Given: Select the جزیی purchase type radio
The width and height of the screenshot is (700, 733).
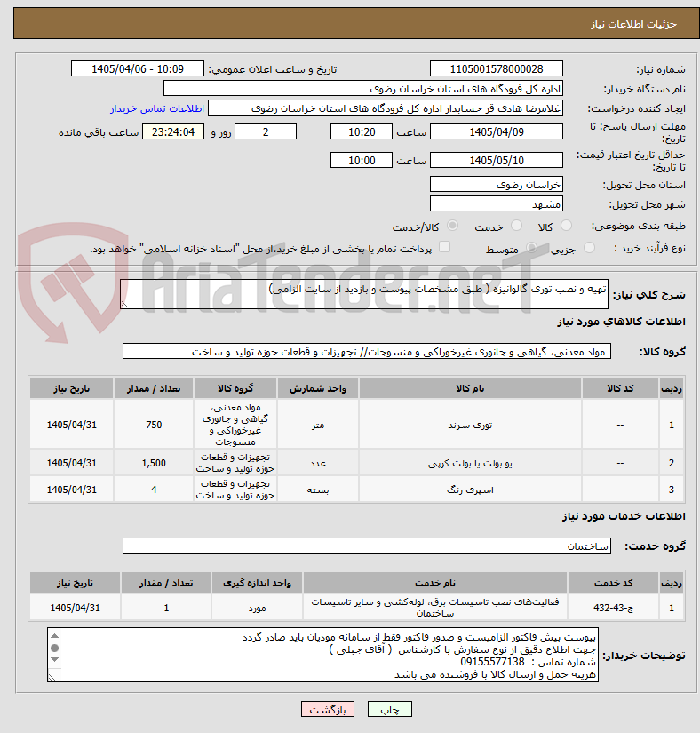Looking at the screenshot, I should [589, 248].
